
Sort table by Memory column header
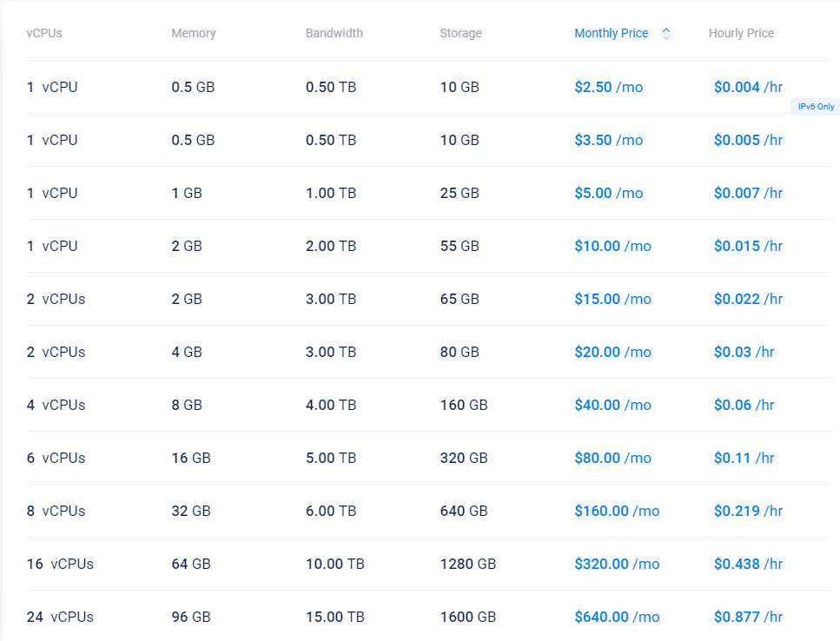[193, 34]
